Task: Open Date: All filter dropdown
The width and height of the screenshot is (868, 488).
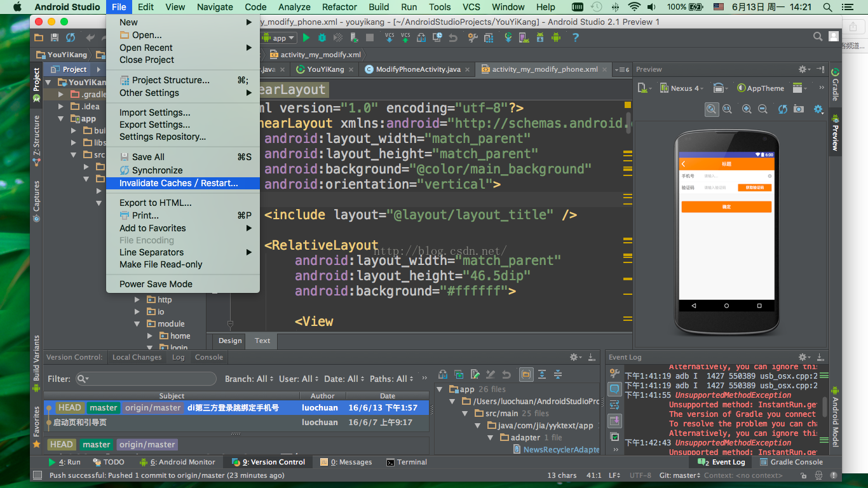Action: point(344,379)
